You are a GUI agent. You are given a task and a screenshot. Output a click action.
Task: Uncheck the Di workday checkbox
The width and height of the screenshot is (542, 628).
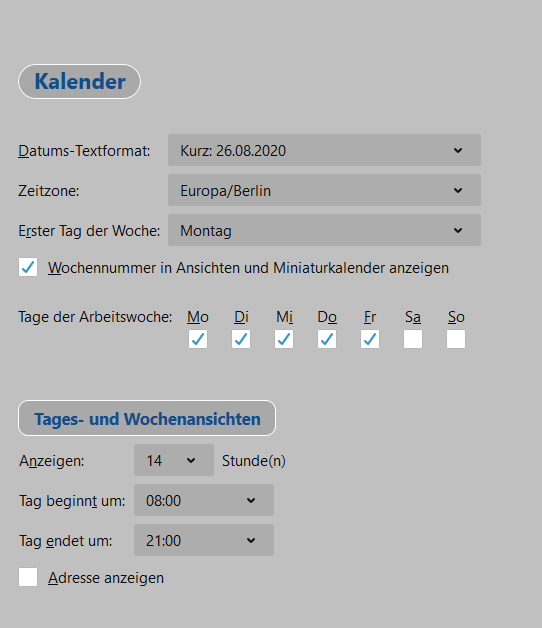point(241,339)
